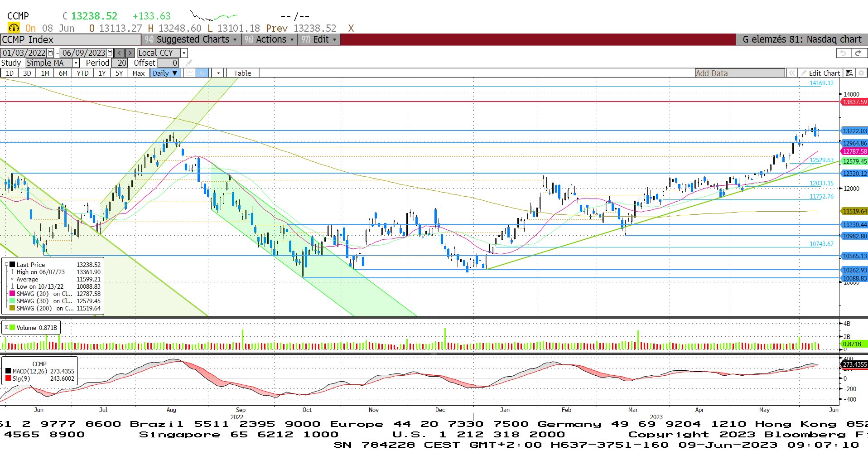
Task: Click the SMAVG (20) magenta color swatch
Action: (x=12, y=294)
